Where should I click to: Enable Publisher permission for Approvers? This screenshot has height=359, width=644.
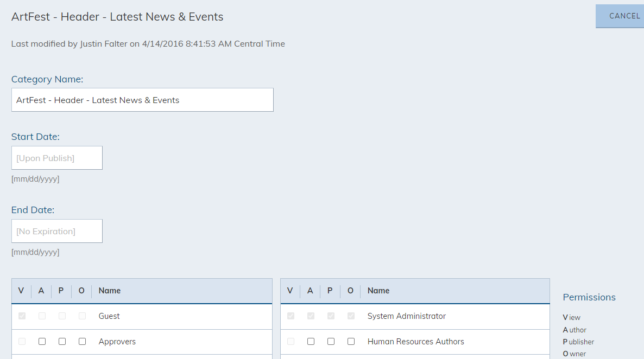tap(62, 341)
